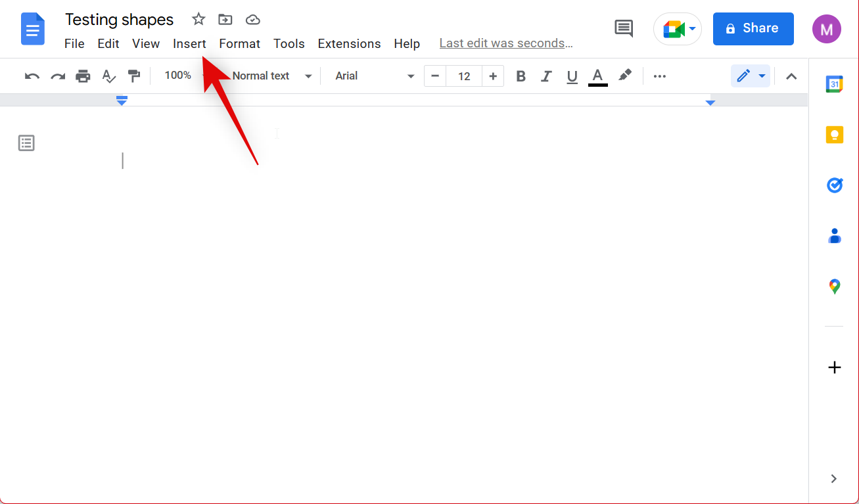This screenshot has width=859, height=504.
Task: Open the Docs home icon
Action: [33, 29]
